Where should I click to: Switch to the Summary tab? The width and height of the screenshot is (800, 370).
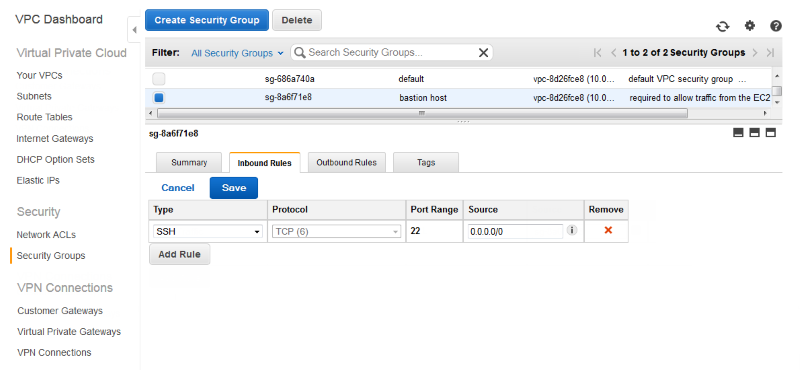(189, 162)
